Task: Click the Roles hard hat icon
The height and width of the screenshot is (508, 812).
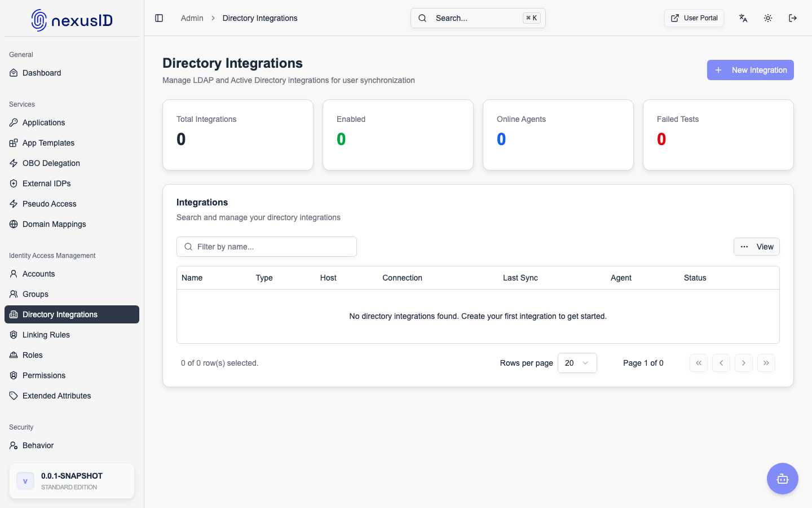Action: coord(14,355)
